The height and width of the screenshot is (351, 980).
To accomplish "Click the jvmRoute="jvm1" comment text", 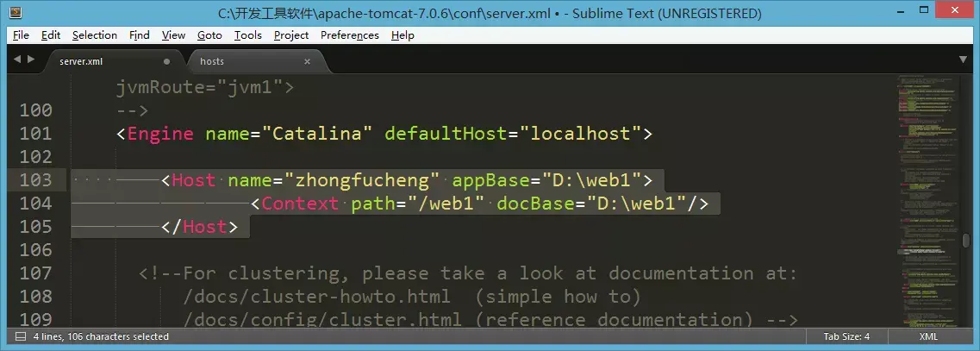I will [205, 87].
